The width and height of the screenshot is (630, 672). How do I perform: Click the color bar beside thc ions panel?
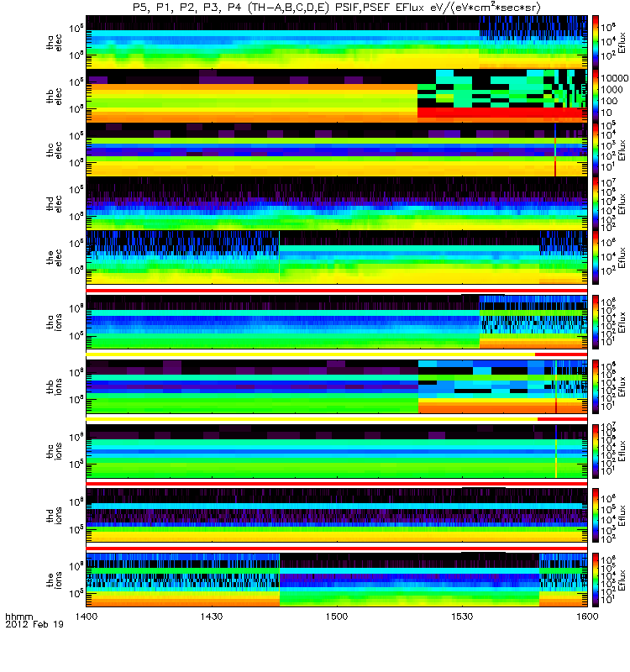[596, 451]
